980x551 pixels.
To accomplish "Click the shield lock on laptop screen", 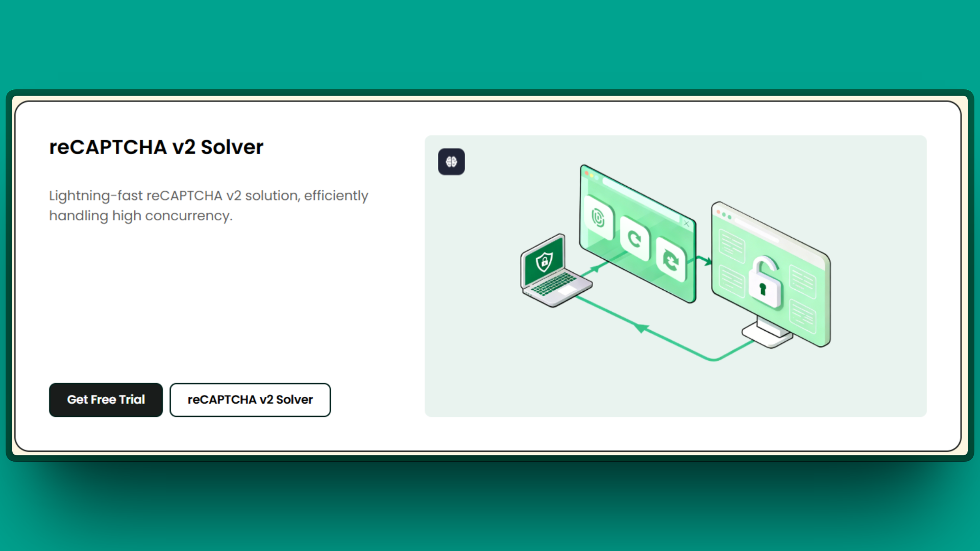I will click(545, 262).
